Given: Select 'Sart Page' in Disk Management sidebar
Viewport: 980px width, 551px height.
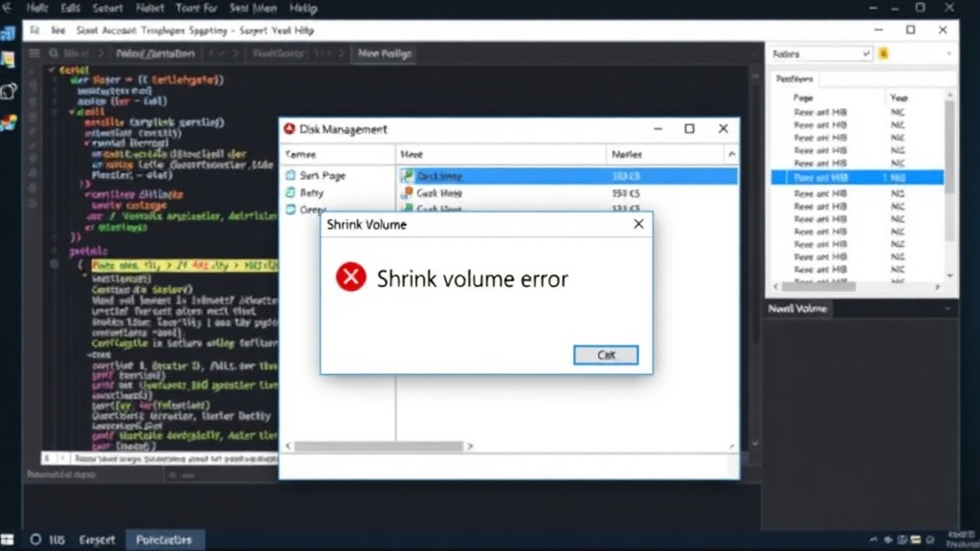Looking at the screenshot, I should click(323, 176).
